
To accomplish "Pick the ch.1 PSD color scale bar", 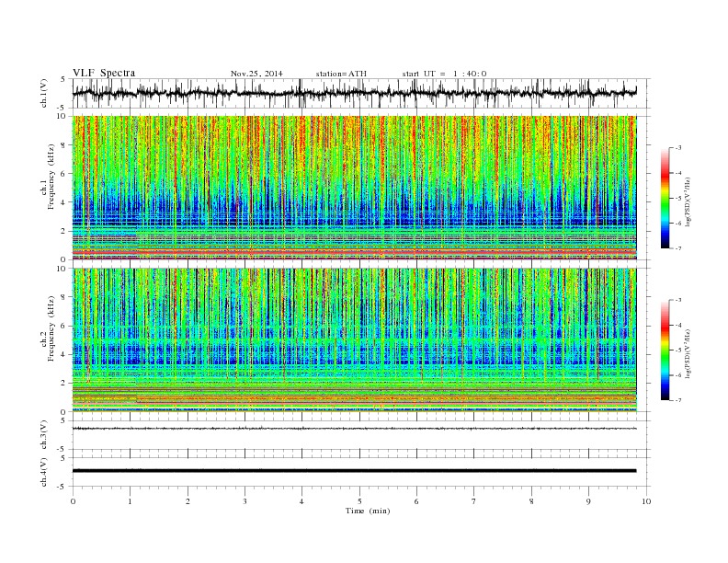I will click(x=665, y=199).
